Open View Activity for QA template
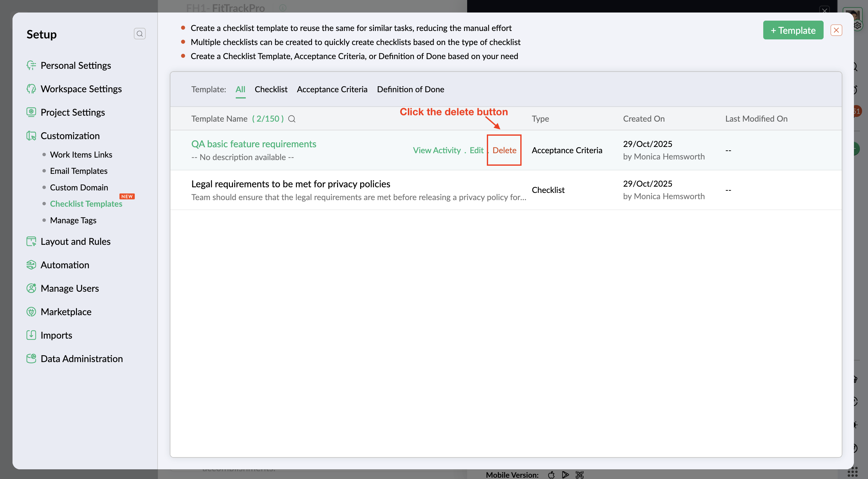The height and width of the screenshot is (479, 868). click(x=437, y=150)
